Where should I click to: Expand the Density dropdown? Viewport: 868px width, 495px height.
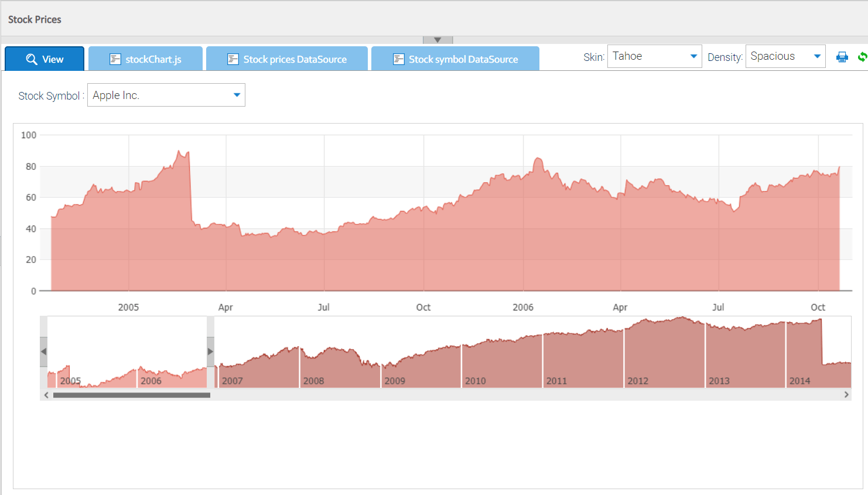pyautogui.click(x=785, y=57)
